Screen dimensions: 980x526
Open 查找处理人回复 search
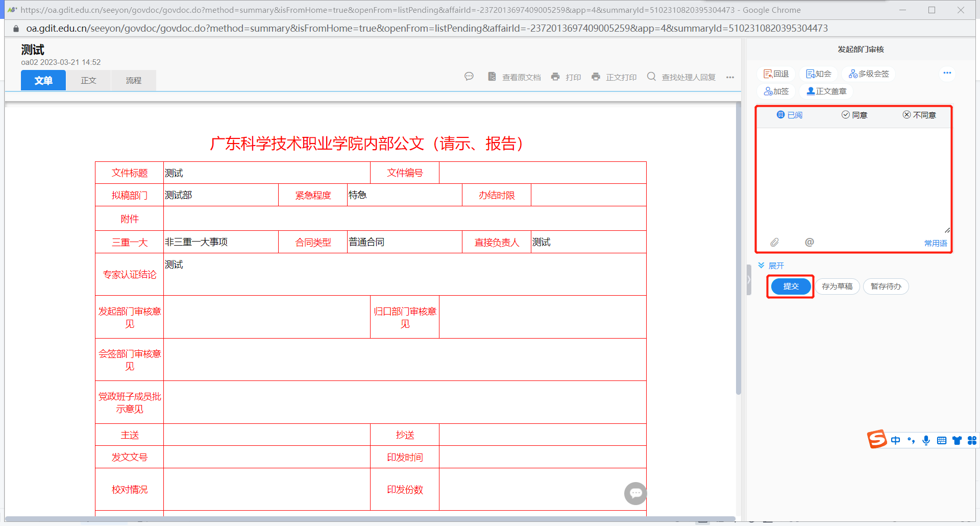pos(681,77)
